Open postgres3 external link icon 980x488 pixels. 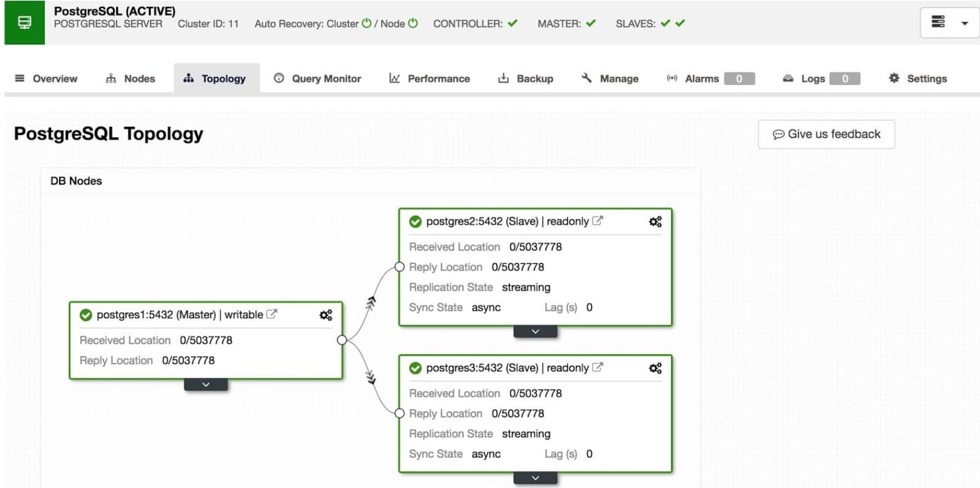[597, 367]
